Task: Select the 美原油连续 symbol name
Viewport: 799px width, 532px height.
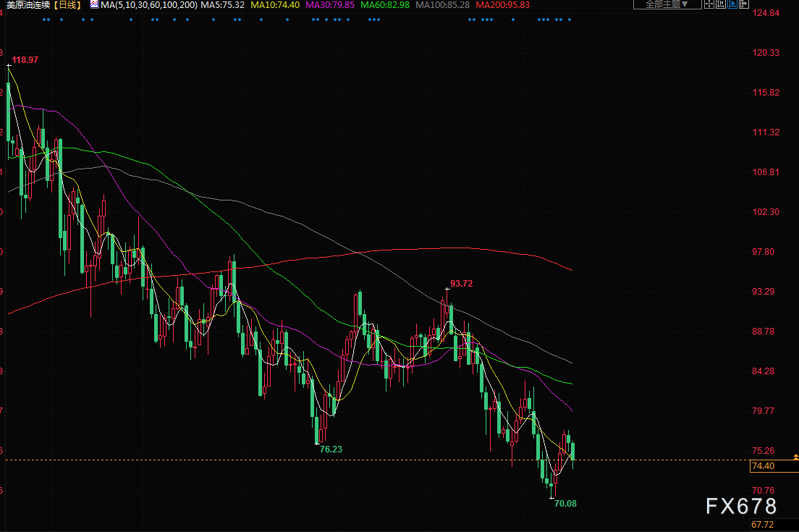Action: click(28, 5)
